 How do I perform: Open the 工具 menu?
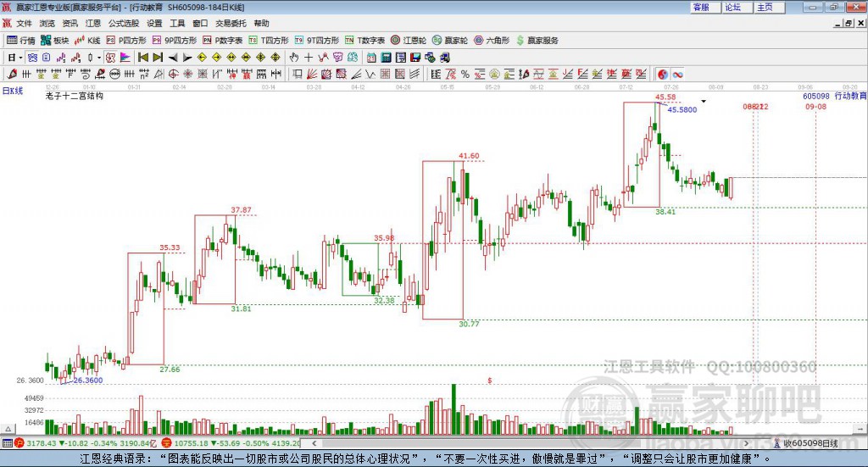tap(177, 23)
